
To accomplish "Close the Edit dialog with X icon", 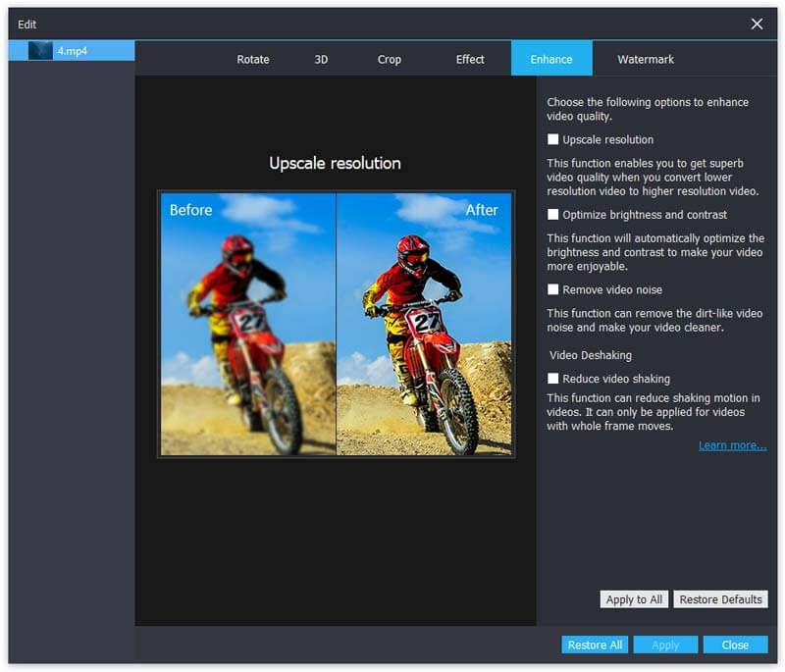I will coord(757,24).
